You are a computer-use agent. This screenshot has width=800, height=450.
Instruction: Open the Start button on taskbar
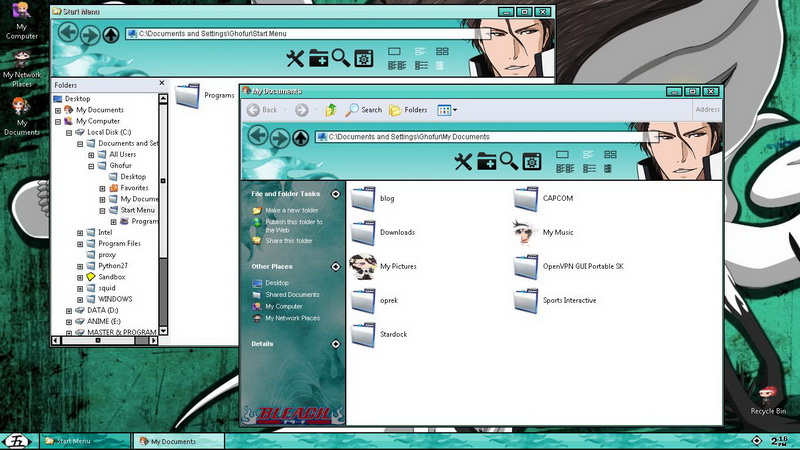tap(18, 441)
